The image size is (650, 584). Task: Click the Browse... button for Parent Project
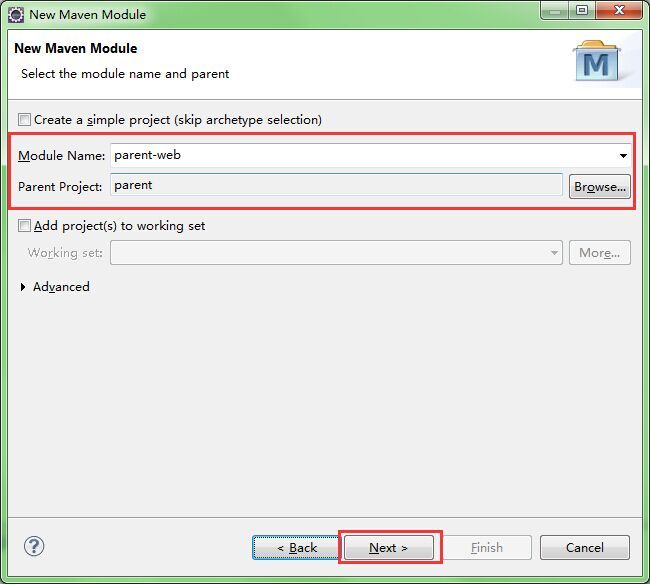click(x=600, y=187)
